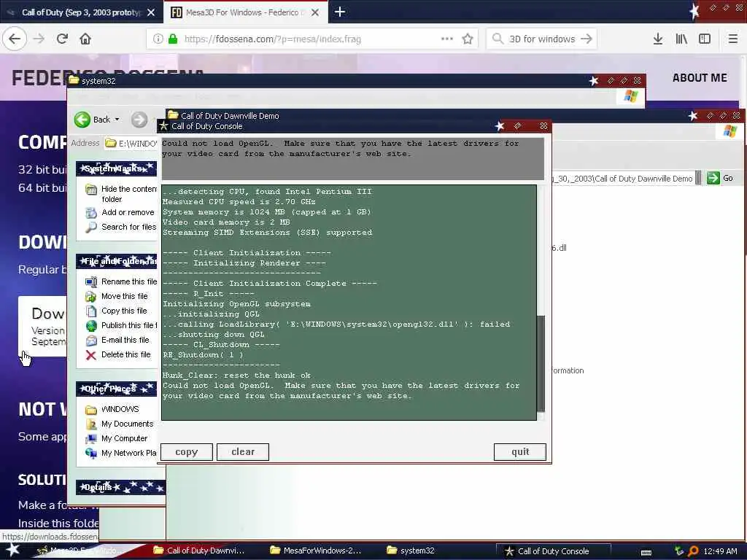The height and width of the screenshot is (560, 747).
Task: Click the taskbar clock showing 12:49 AM
Action: click(x=720, y=551)
